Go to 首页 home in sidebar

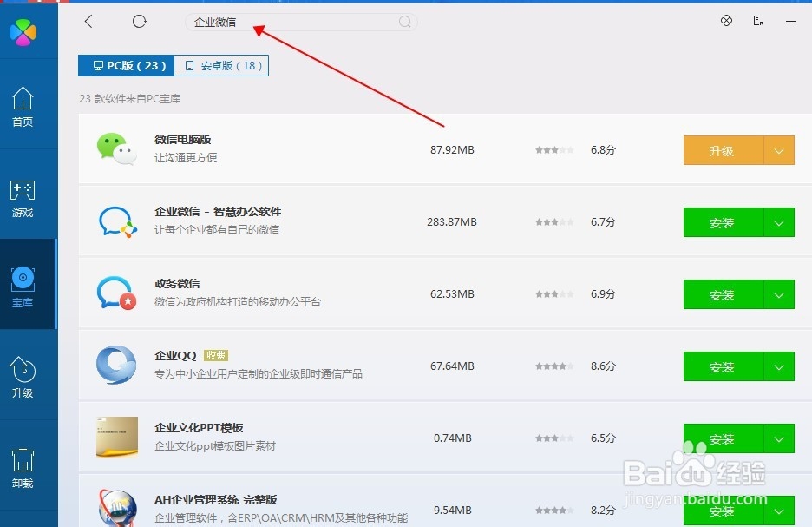(x=23, y=106)
